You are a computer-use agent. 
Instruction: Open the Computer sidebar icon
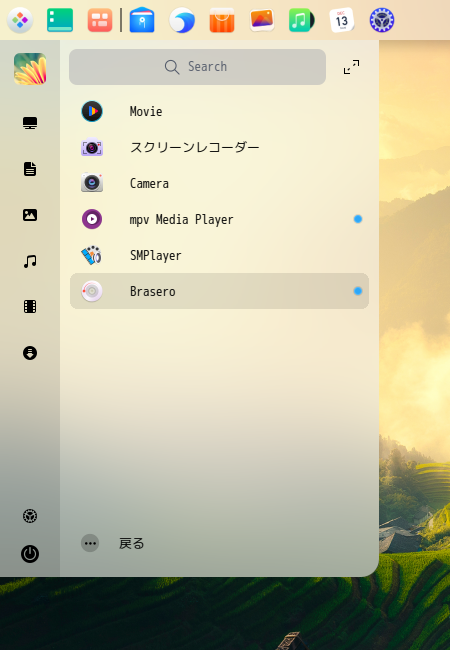(30, 123)
